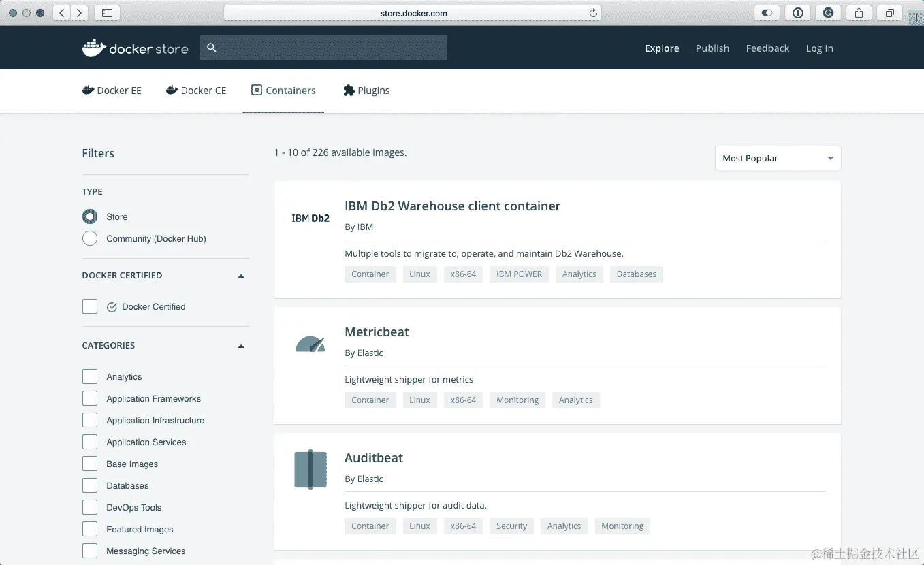
Task: Show Safari tab overview
Action: point(890,13)
